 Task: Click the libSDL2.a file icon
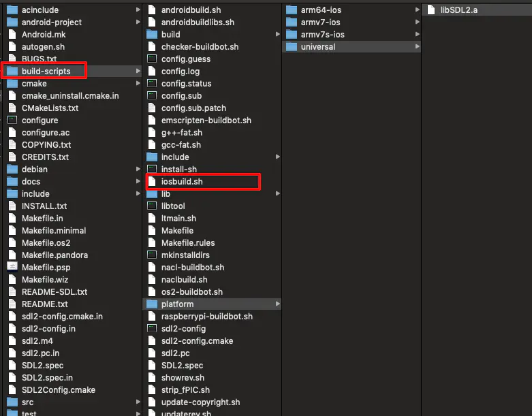[x=431, y=10]
